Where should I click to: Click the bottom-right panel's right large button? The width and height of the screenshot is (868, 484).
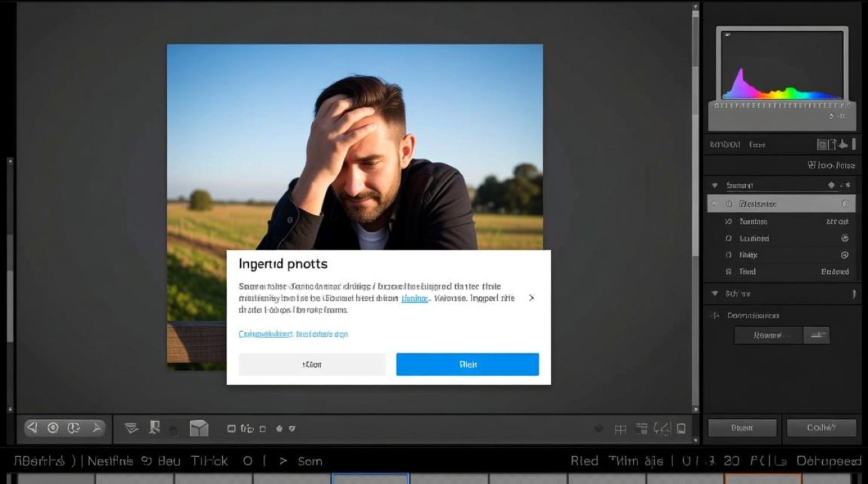tap(821, 428)
